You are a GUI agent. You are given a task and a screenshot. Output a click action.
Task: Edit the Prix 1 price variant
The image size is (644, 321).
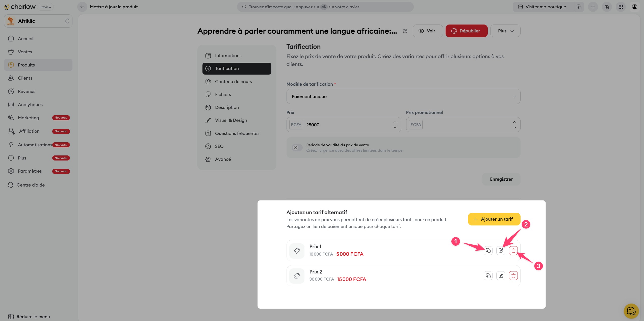(x=501, y=250)
